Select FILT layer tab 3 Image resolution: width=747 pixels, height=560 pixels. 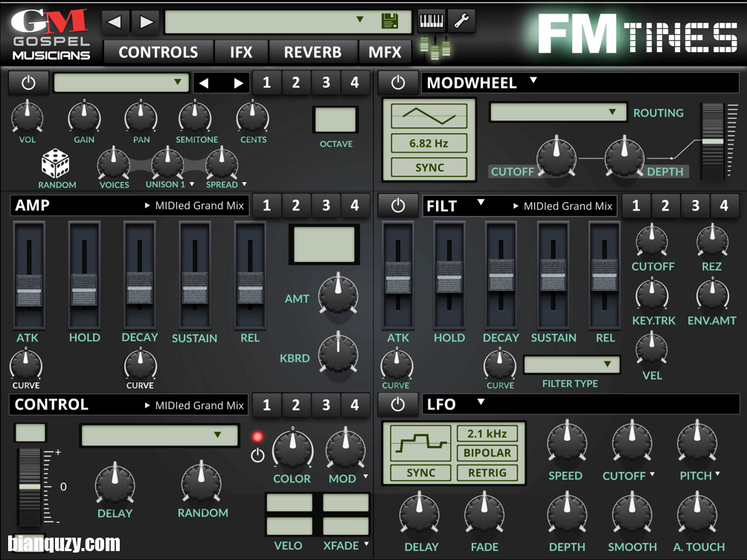pyautogui.click(x=695, y=206)
